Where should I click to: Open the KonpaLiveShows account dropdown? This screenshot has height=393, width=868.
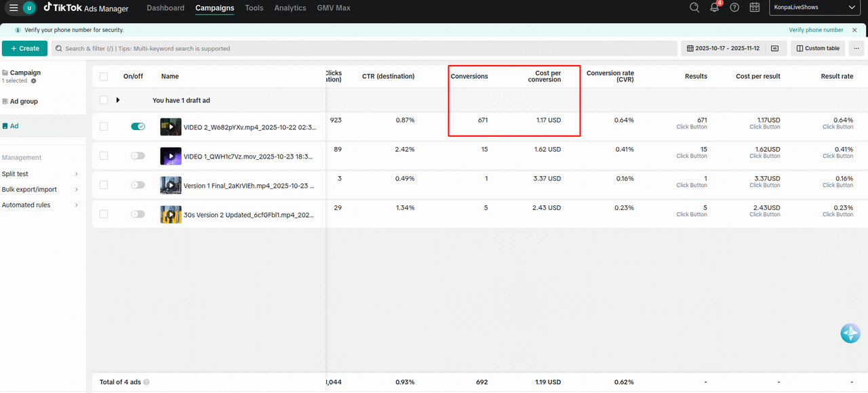815,7
